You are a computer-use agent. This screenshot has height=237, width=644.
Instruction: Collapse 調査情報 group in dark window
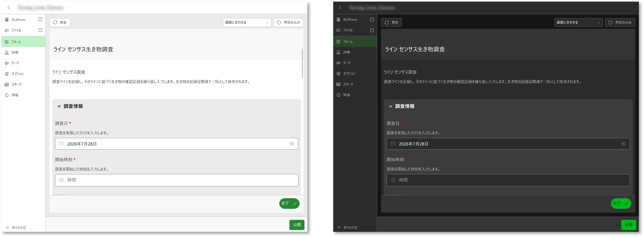tap(391, 106)
